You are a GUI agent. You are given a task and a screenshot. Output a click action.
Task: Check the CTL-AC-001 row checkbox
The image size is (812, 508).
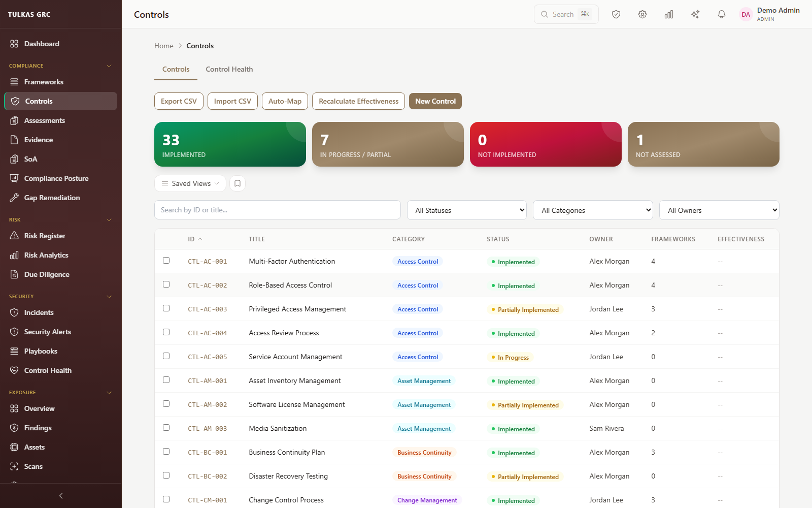pos(166,261)
